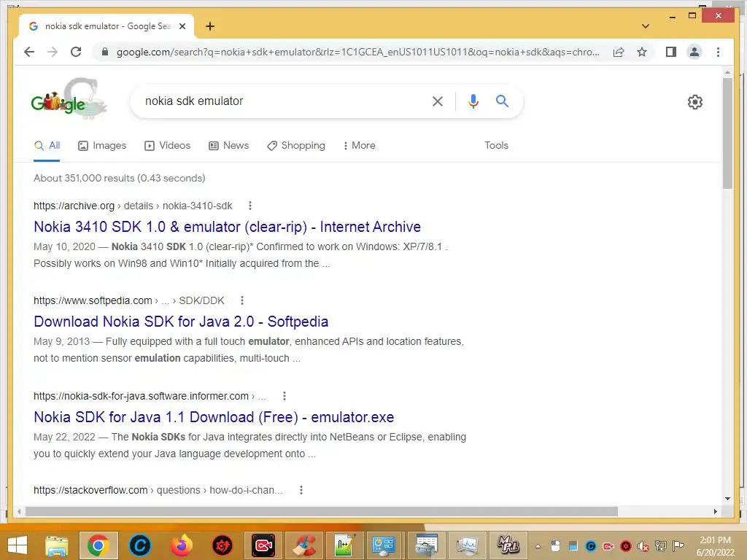Switch to the Videos tab
This screenshot has width=747, height=560.
coord(167,146)
